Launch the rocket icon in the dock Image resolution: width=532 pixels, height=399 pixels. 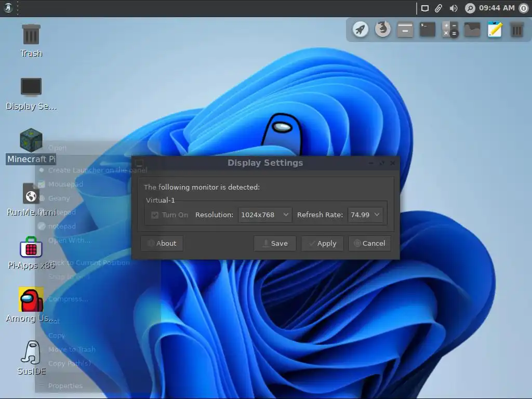coord(361,30)
